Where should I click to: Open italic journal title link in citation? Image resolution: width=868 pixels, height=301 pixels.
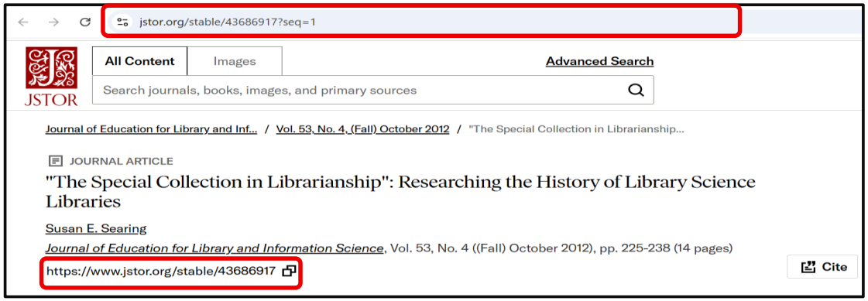[x=214, y=248]
